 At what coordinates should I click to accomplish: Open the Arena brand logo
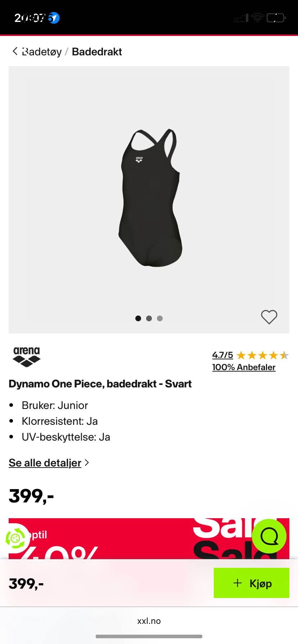click(27, 356)
